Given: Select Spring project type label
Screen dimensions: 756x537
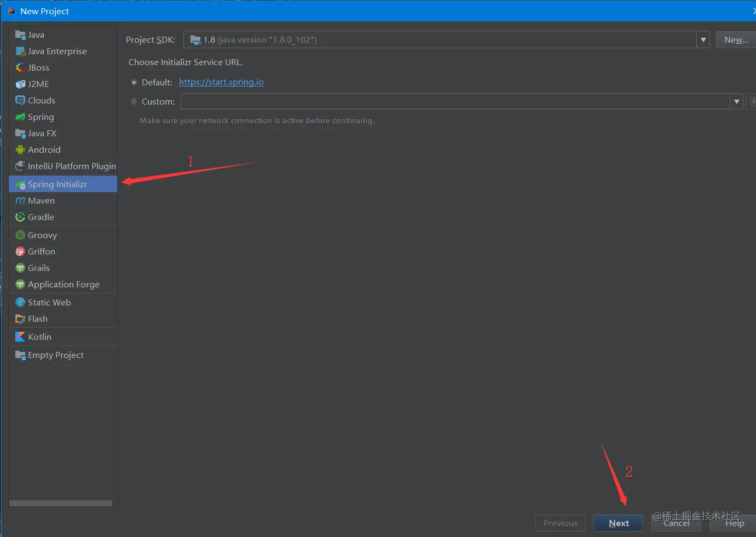Looking at the screenshot, I should 41,117.
